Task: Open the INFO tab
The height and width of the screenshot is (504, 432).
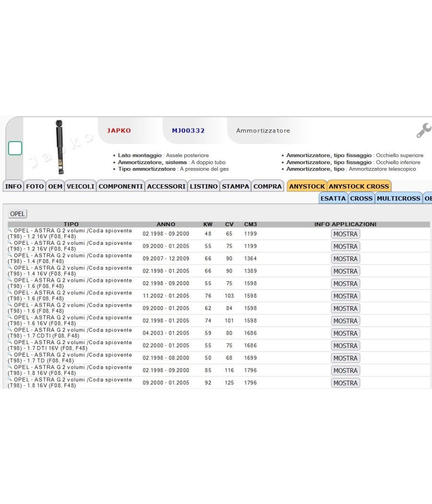Action: click(13, 186)
